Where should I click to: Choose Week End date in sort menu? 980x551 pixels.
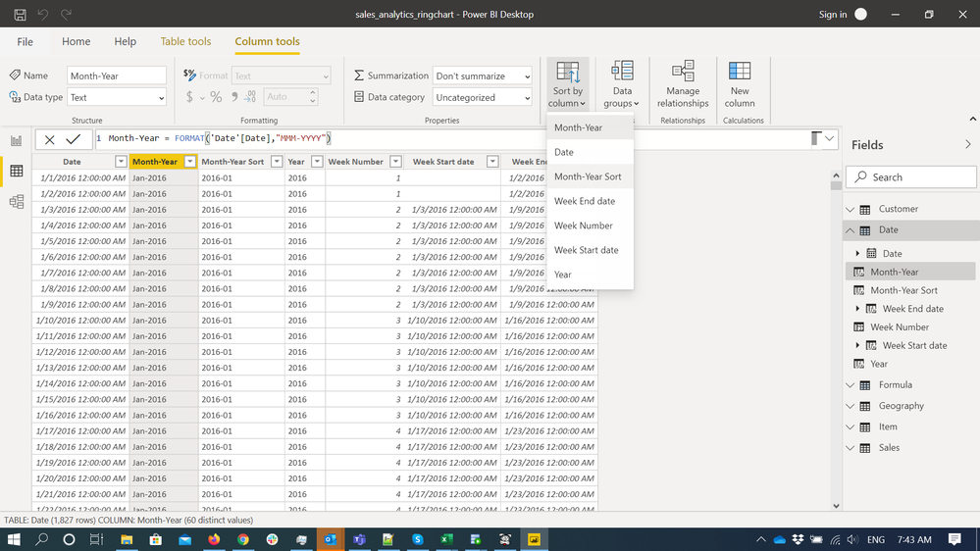pyautogui.click(x=590, y=201)
